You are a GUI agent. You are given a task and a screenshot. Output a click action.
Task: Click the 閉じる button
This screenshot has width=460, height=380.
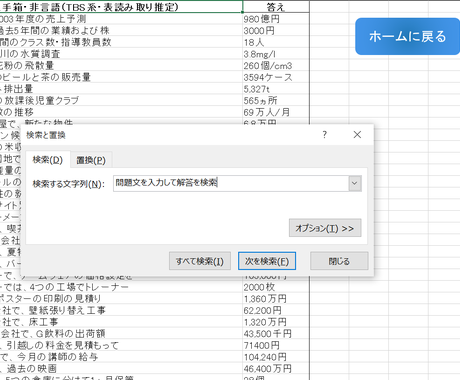tap(339, 261)
